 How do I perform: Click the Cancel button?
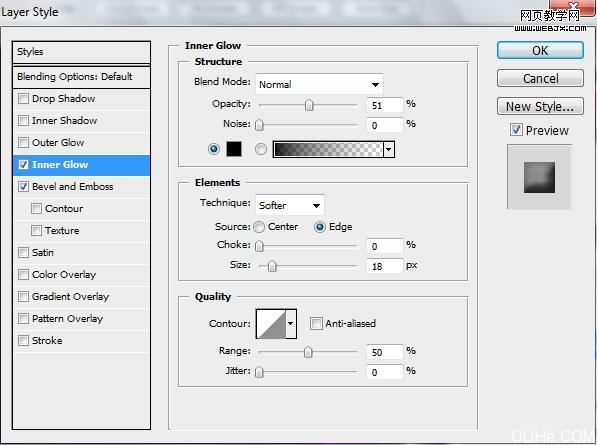point(540,78)
